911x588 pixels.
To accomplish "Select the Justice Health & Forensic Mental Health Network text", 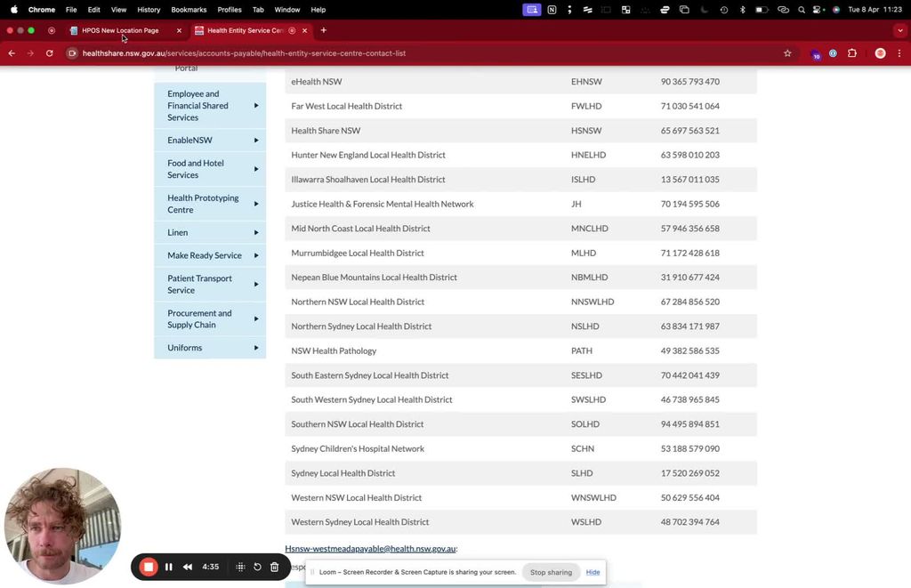I will tap(383, 204).
